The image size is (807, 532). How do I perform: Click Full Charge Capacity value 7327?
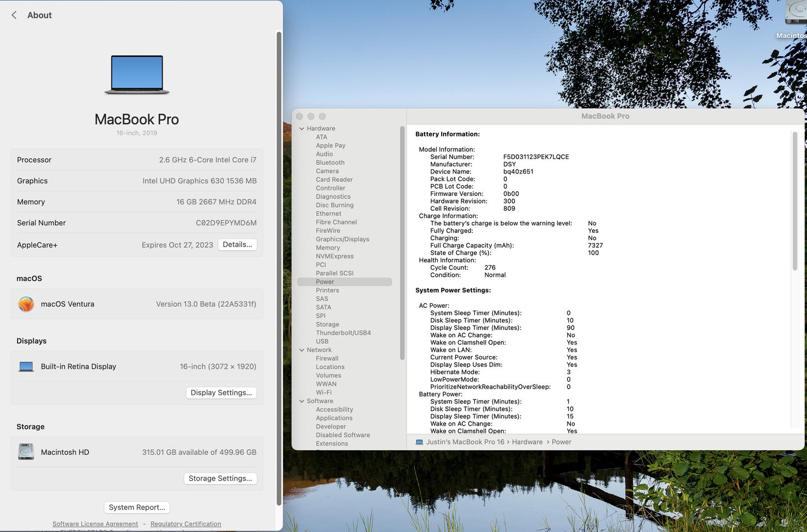click(x=595, y=245)
